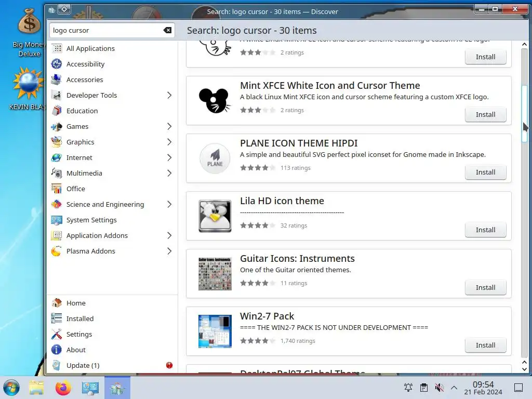This screenshot has width=532, height=399.
Task: Click the pin diamond icon in title bar
Action: (64, 9)
